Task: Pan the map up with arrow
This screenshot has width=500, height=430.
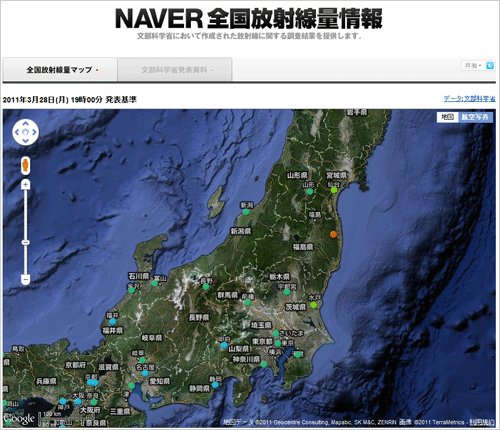Action: [26, 124]
